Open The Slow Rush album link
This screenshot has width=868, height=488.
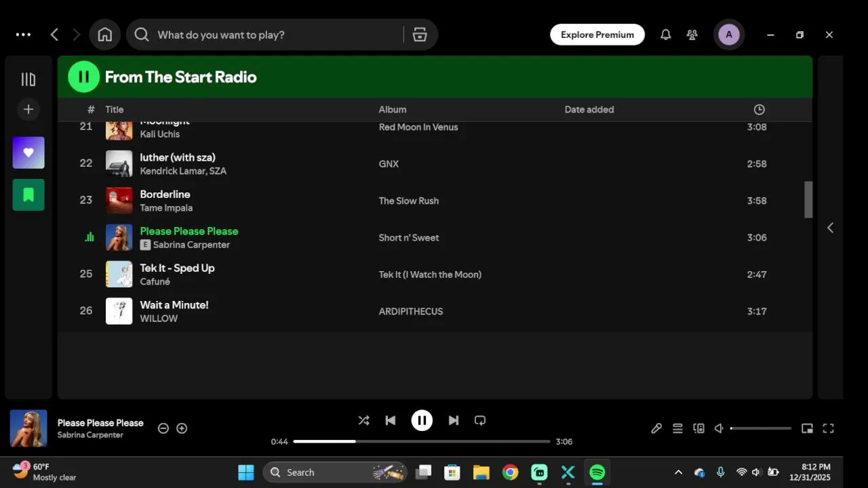click(409, 201)
